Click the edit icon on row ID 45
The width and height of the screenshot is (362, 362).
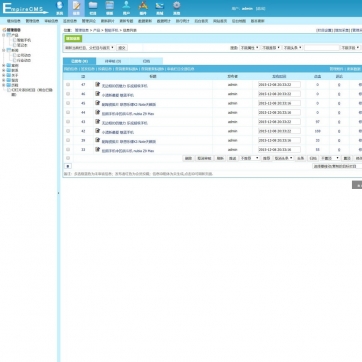coord(97,103)
